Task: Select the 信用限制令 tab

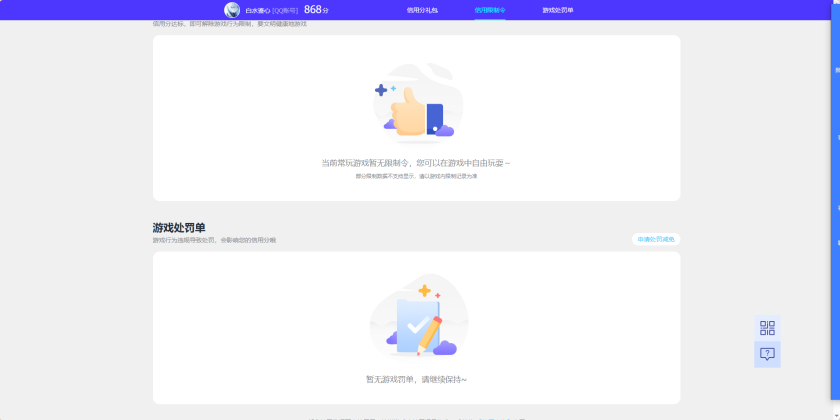Action: (x=490, y=10)
